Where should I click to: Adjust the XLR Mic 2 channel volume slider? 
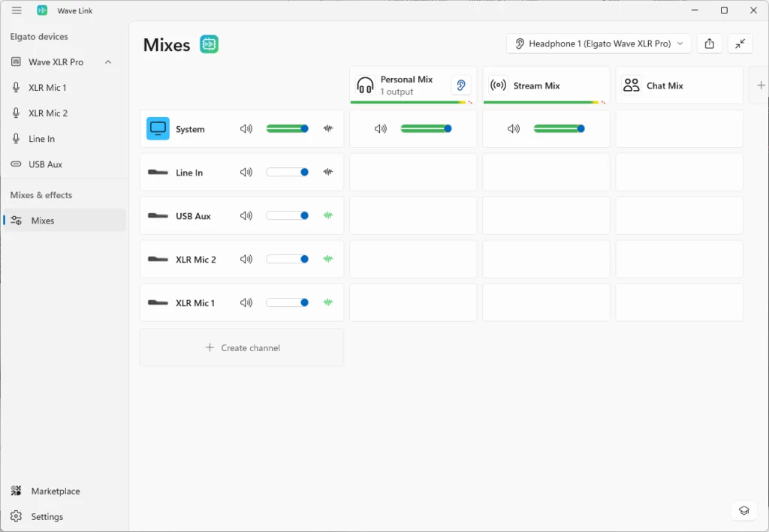point(288,259)
